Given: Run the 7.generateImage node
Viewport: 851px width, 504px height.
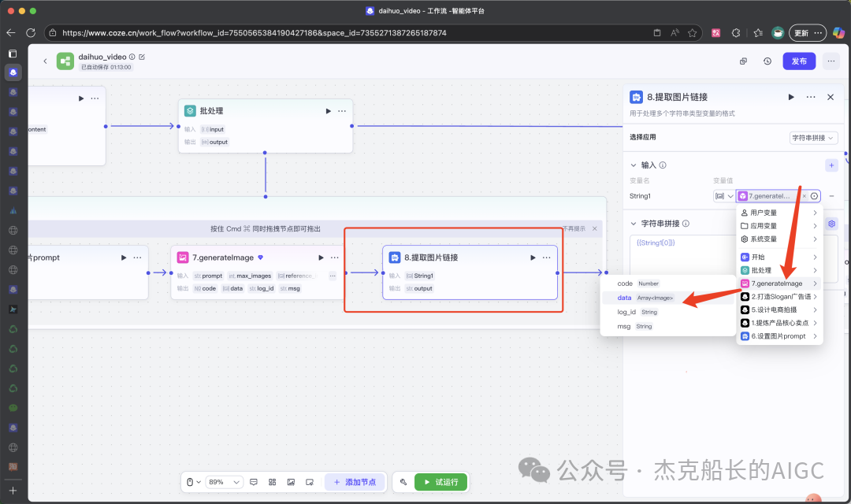Looking at the screenshot, I should 321,258.
